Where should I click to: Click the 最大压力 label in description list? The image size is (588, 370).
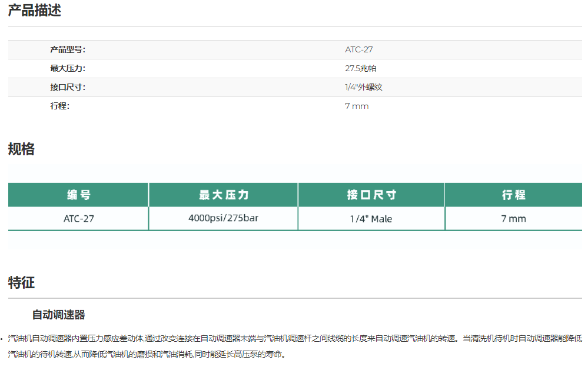(x=68, y=68)
